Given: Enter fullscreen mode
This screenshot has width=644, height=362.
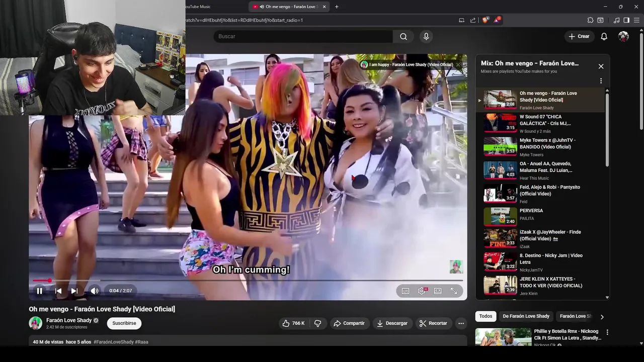Looking at the screenshot, I should point(454,291).
